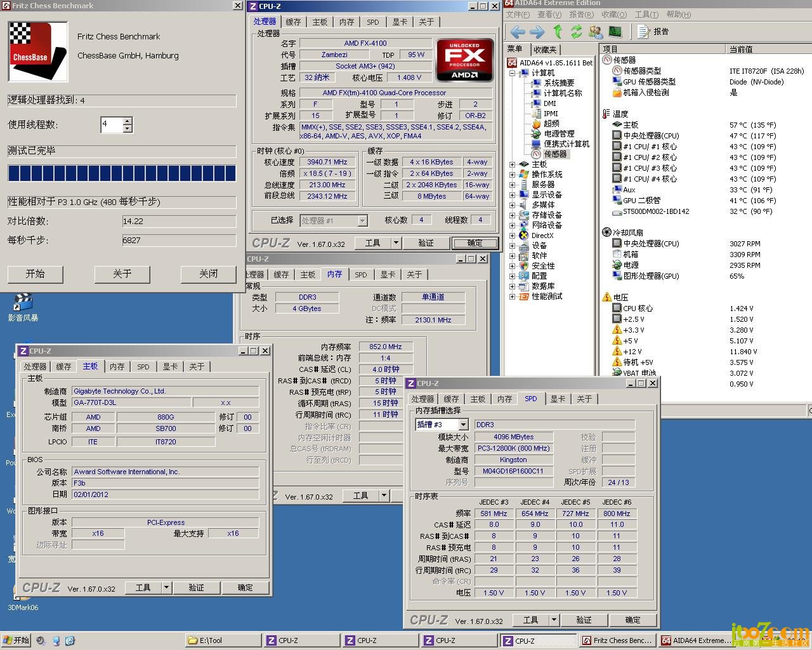Click 验证 button in top CPU-Z window
Viewport: 812px width, 650px height.
pyautogui.click(x=426, y=243)
